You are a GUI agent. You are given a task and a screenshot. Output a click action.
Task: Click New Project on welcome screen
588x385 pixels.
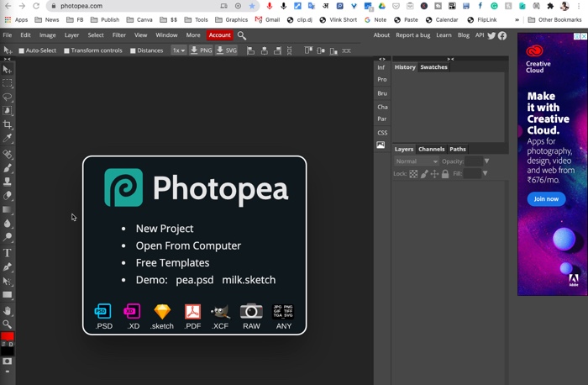point(165,229)
